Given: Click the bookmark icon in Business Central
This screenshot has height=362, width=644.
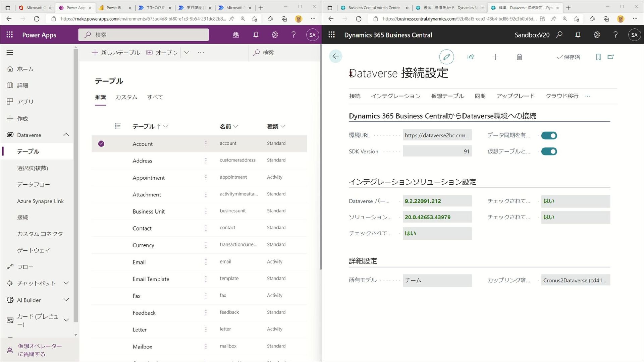Looking at the screenshot, I should pos(598,57).
